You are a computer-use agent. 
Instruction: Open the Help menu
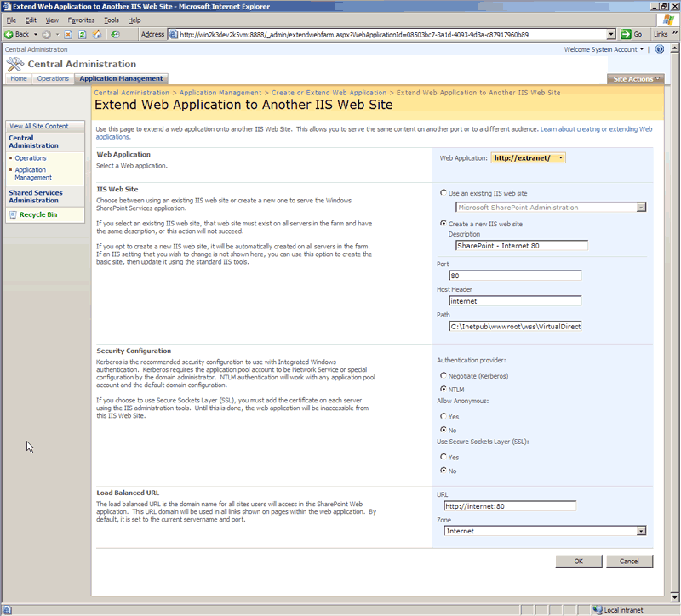(x=134, y=20)
